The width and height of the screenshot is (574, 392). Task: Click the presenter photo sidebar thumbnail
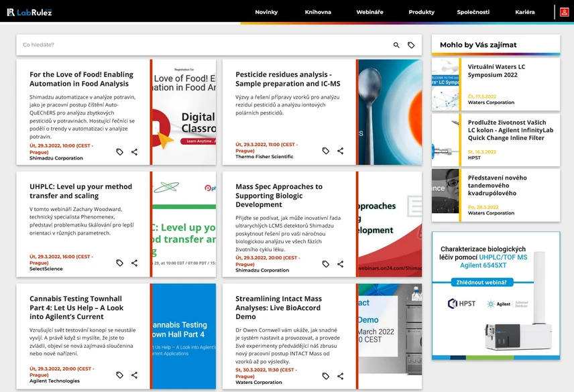[x=445, y=191]
